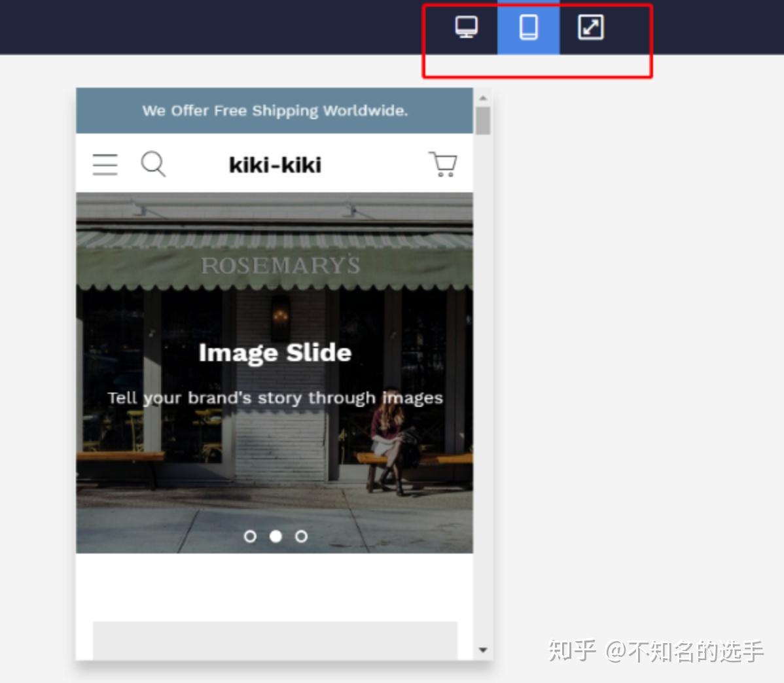
Task: Click the storefront slideshow image
Action: 274,372
